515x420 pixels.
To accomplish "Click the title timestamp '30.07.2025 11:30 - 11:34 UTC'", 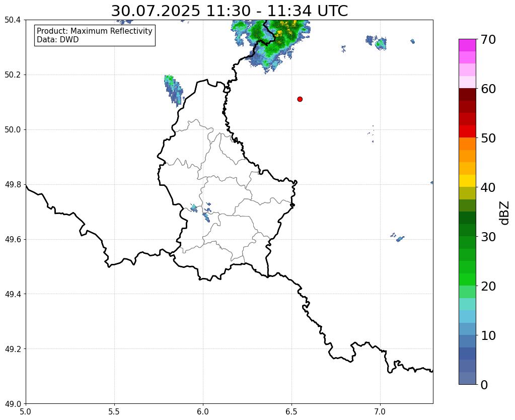I will pyautogui.click(x=229, y=11).
